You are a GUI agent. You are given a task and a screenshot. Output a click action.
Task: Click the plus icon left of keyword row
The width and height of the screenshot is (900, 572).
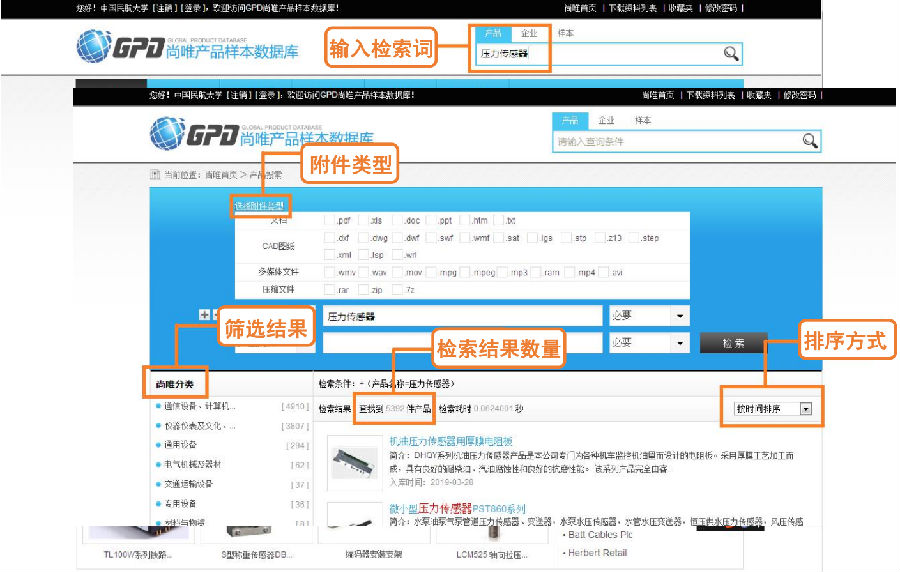tap(205, 315)
